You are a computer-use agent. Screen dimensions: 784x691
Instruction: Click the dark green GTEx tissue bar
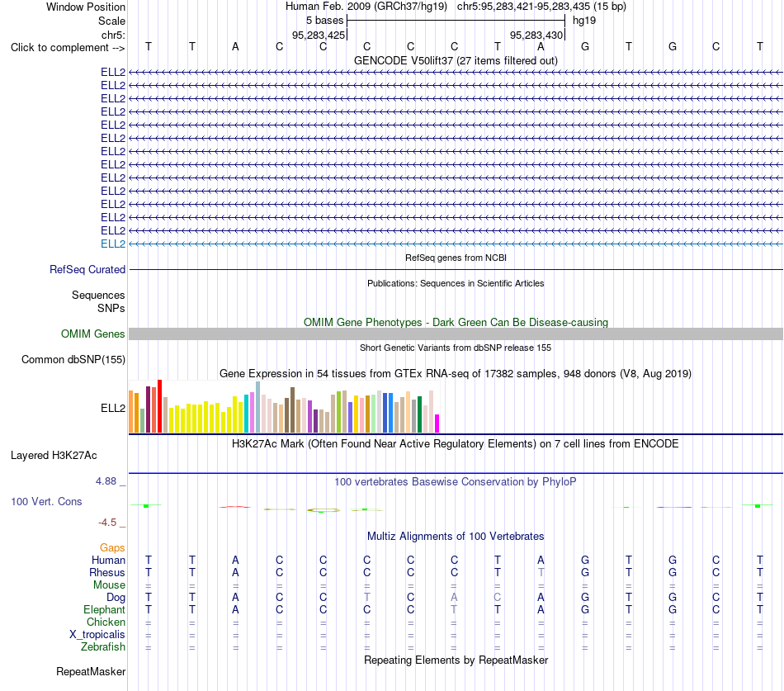419,414
